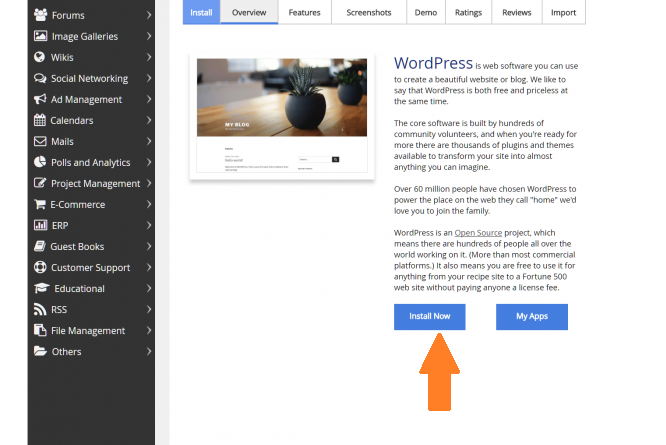Open the Ratings tab
This screenshot has width=666, height=445.
click(468, 12)
